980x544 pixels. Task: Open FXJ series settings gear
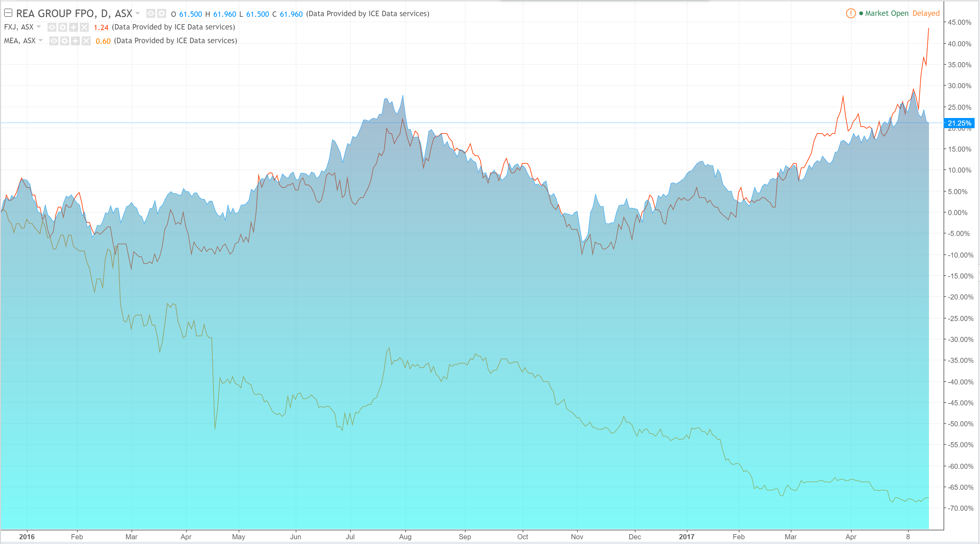click(x=63, y=27)
